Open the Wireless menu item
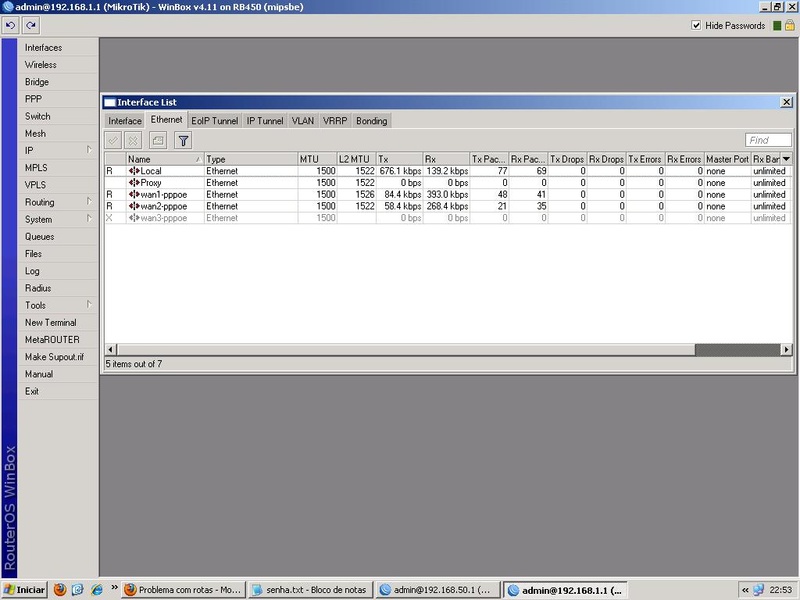This screenshot has height=600, width=800. point(41,65)
